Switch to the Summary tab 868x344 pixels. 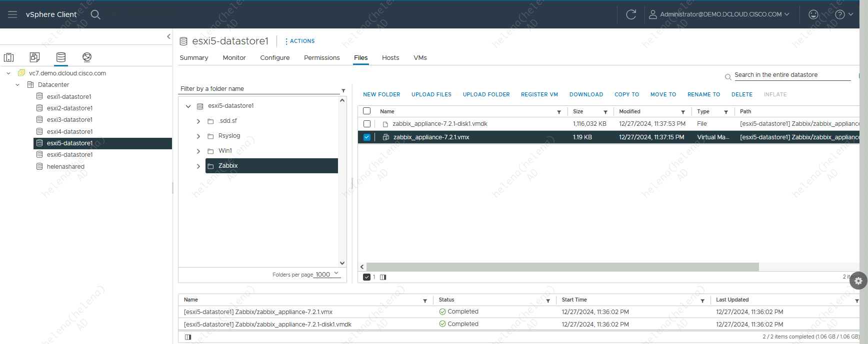193,58
